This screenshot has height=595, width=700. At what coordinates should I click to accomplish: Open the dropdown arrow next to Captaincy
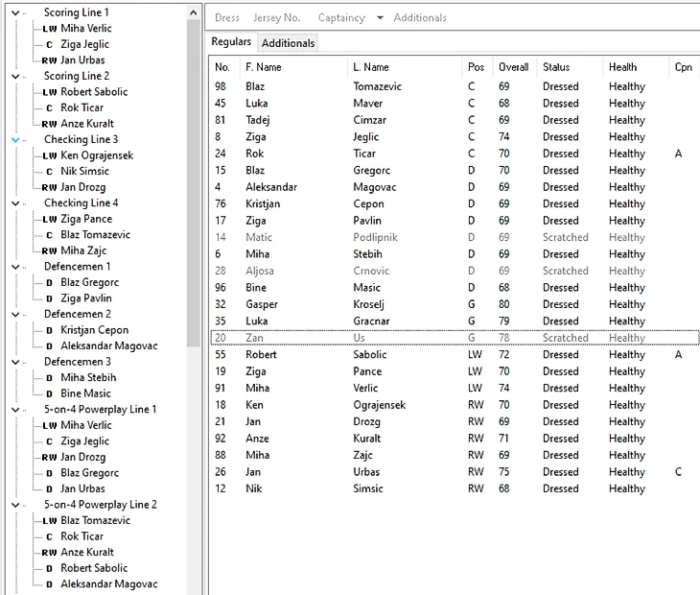coord(380,18)
